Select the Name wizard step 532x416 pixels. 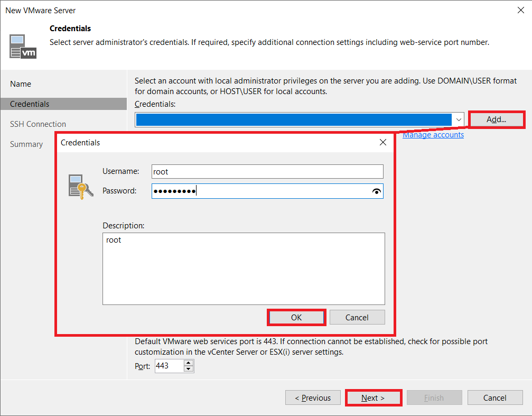tap(21, 84)
